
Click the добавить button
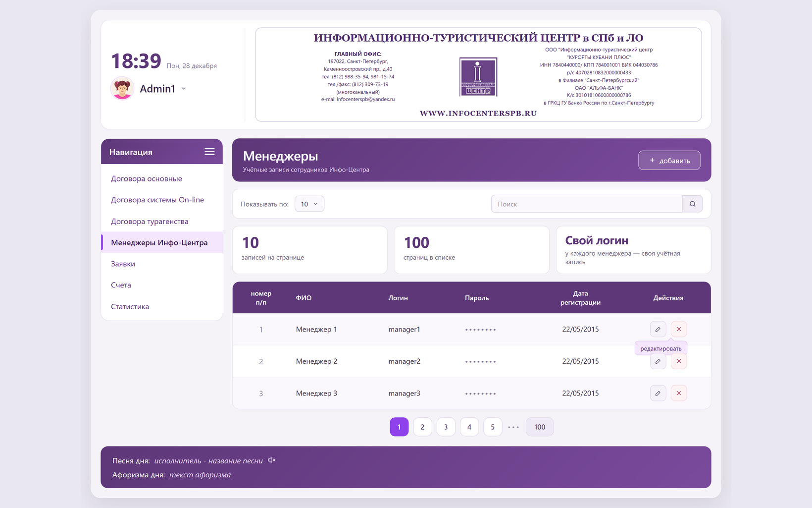point(669,160)
